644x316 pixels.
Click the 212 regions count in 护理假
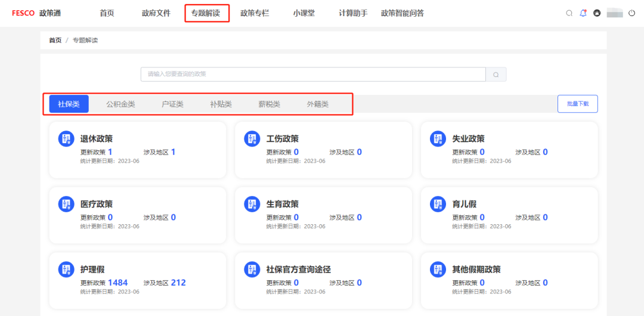click(x=178, y=283)
